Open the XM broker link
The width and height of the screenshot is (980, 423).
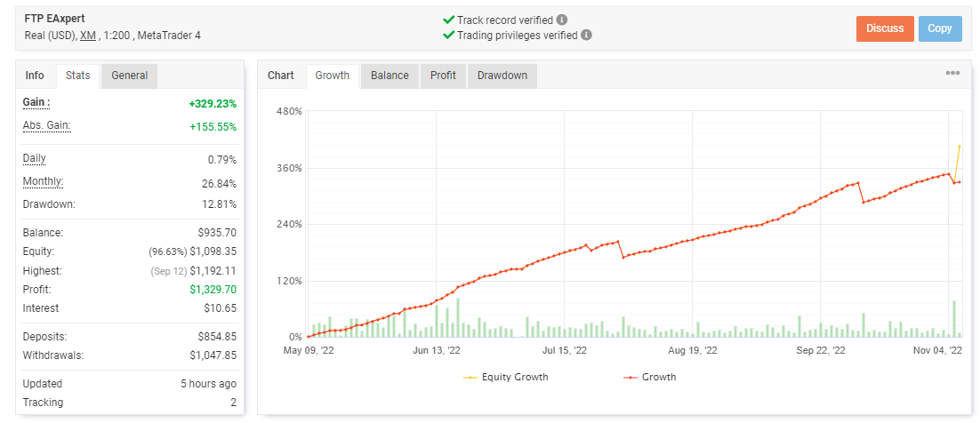tap(88, 36)
